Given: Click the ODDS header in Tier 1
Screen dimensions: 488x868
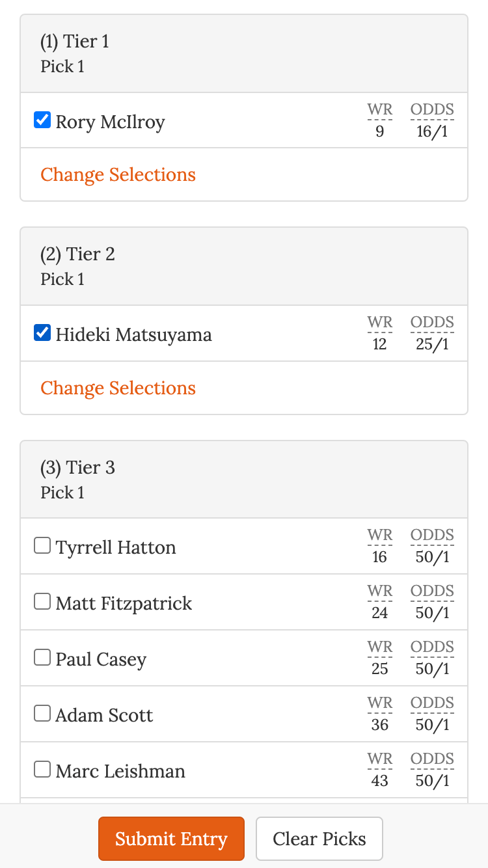Looking at the screenshot, I should [431, 109].
